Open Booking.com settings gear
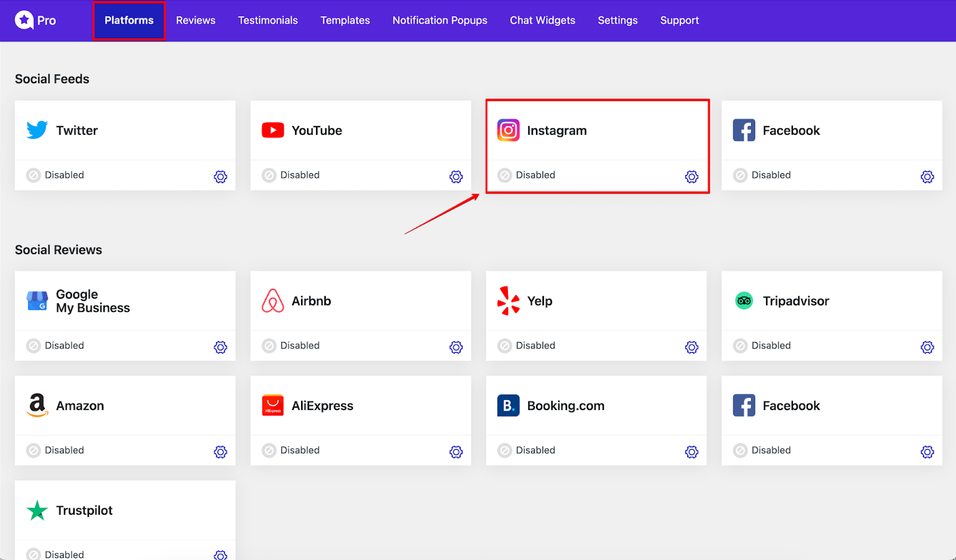This screenshot has width=956, height=560. [691, 452]
